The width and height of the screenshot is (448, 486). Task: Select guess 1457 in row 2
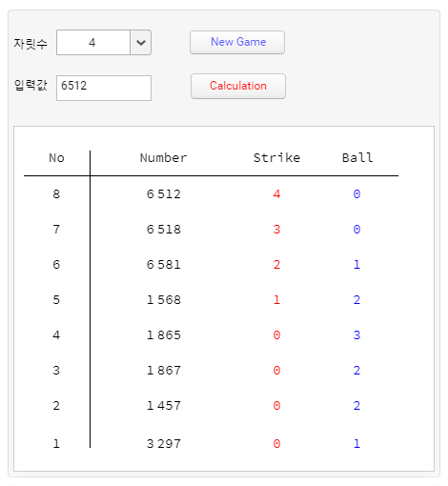(164, 406)
